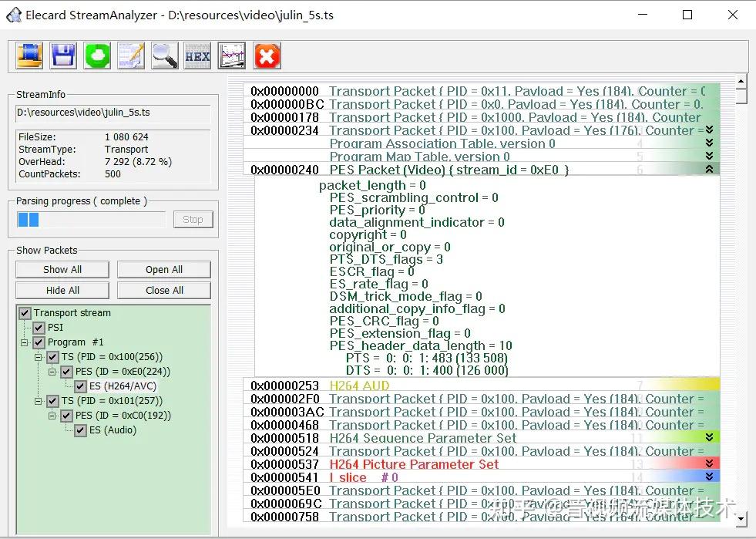Open the graph chart view icon
756x539 pixels.
pos(231,56)
